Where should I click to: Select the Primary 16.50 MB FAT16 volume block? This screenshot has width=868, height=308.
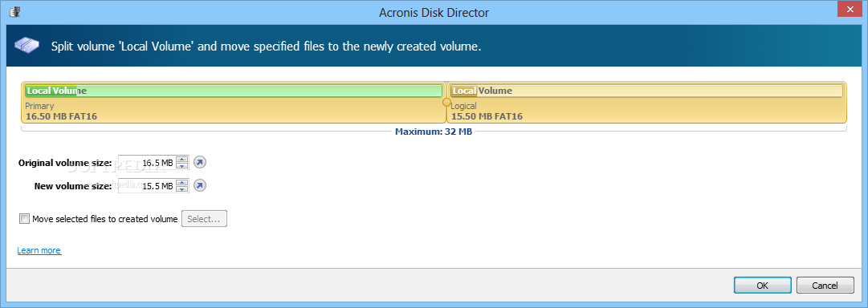(234, 103)
